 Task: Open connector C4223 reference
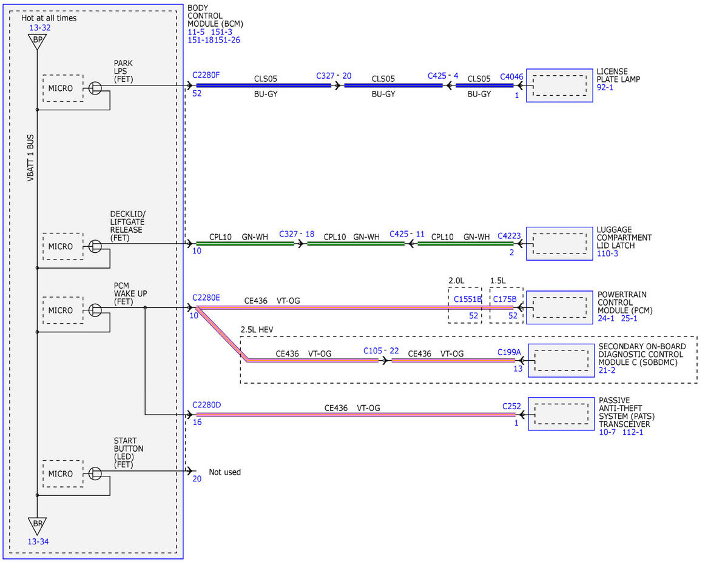pyautogui.click(x=510, y=236)
